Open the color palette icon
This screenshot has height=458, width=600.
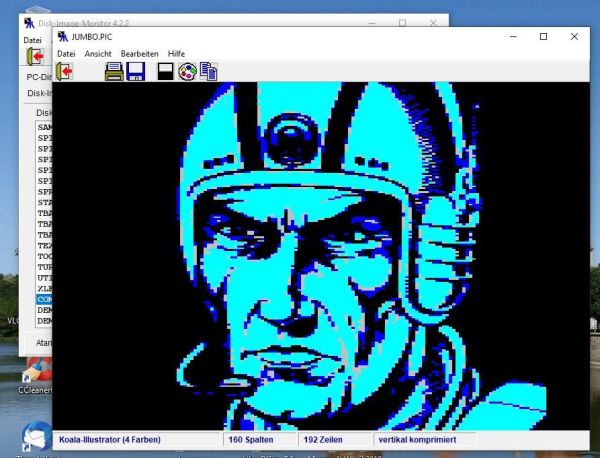(x=188, y=72)
